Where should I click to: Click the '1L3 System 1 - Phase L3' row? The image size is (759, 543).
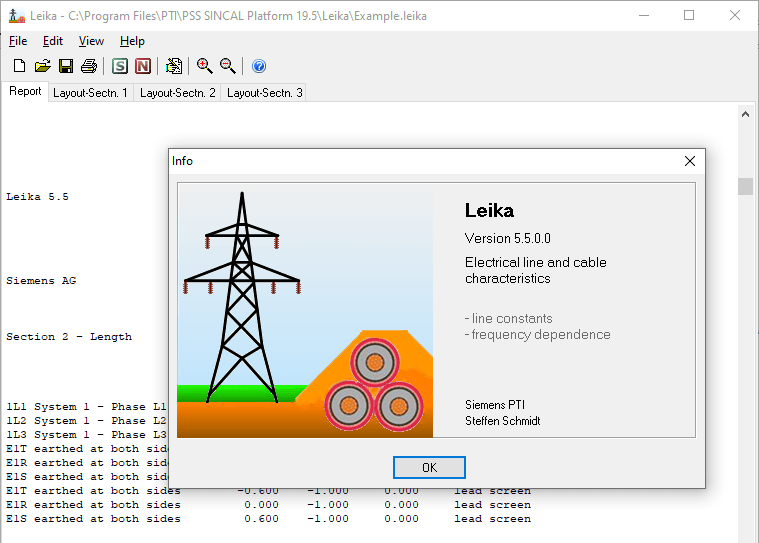pyautogui.click(x=86, y=435)
